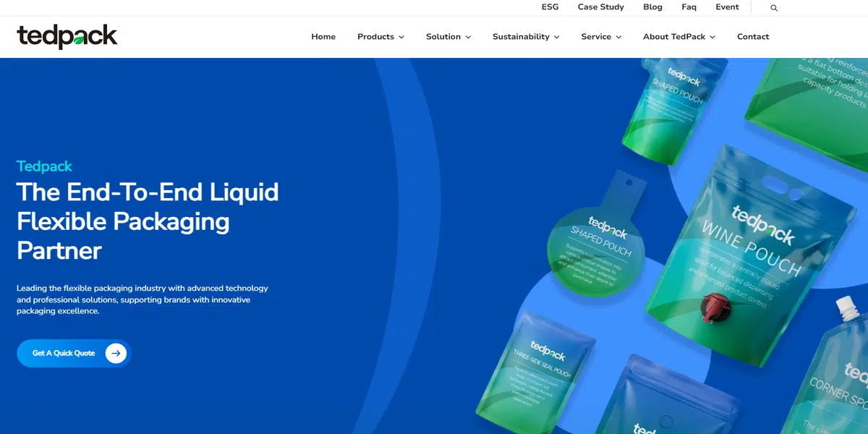Open the Contact menu item

click(x=753, y=37)
